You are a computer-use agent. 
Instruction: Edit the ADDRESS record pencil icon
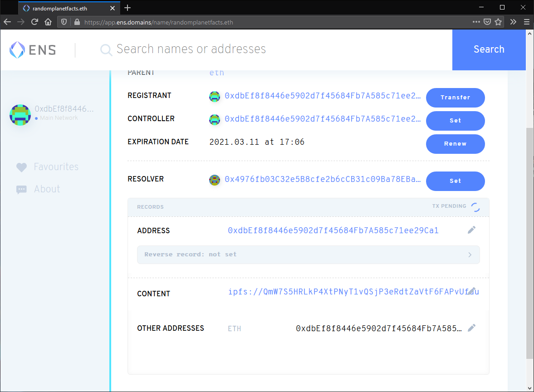472,230
